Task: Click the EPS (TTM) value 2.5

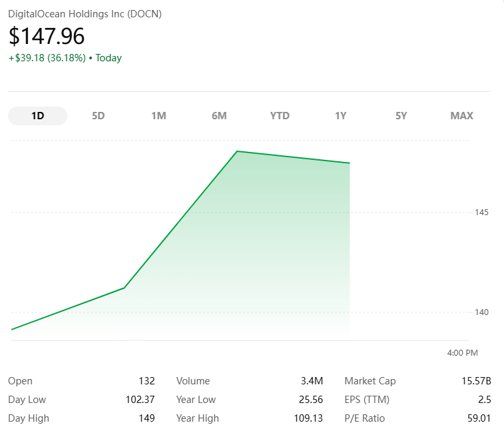Action: (485, 400)
